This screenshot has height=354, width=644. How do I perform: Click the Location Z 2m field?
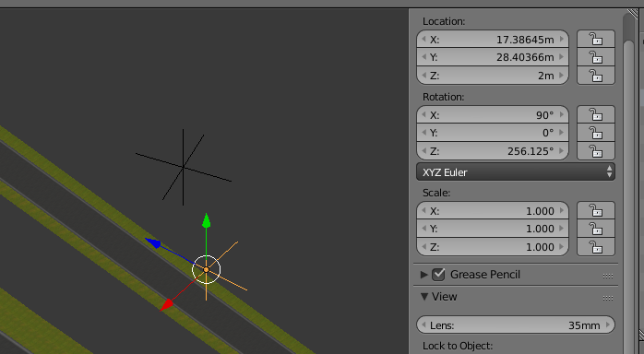493,76
